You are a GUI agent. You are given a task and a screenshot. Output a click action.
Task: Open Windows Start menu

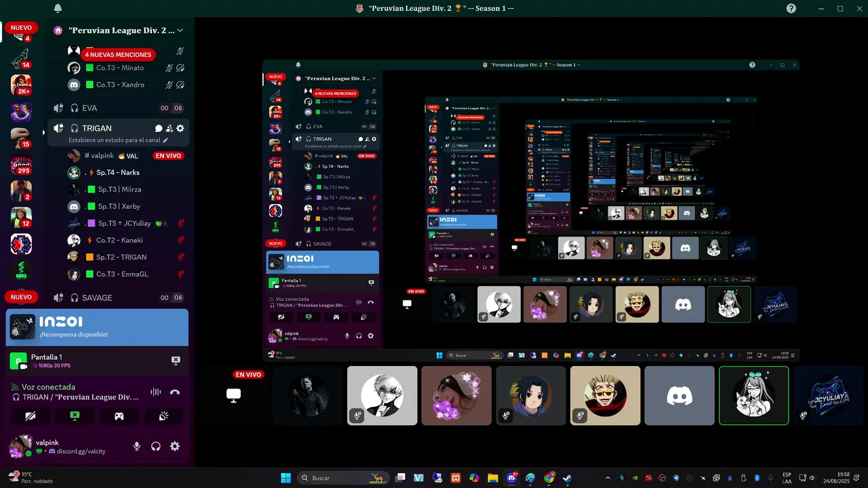[x=285, y=478]
